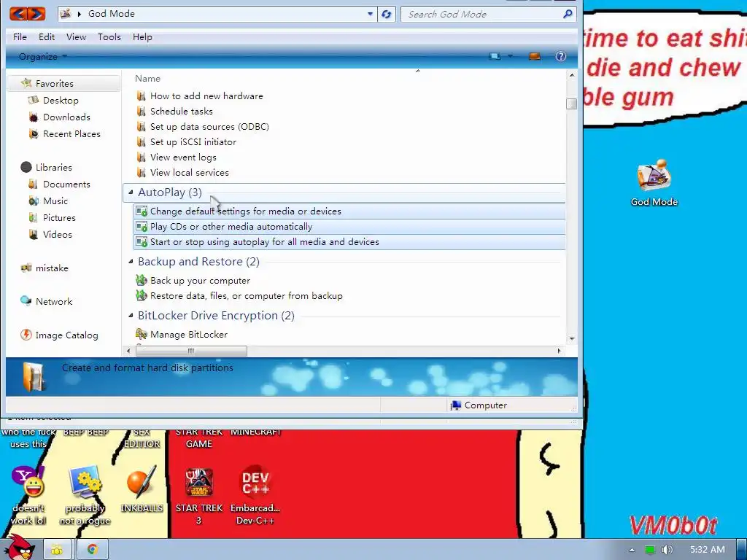Select Change default settings for media
747x560 pixels.
(x=349, y=211)
